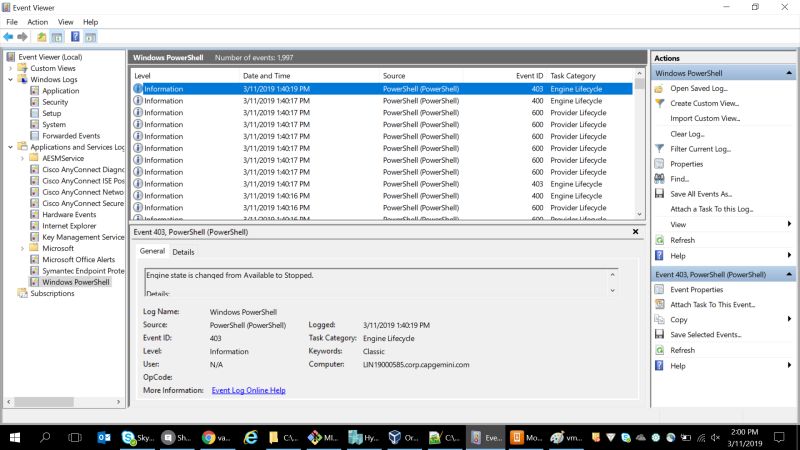The width and height of the screenshot is (800, 450).
Task: Collapse Applications and Services Logs node
Action: 10,147
